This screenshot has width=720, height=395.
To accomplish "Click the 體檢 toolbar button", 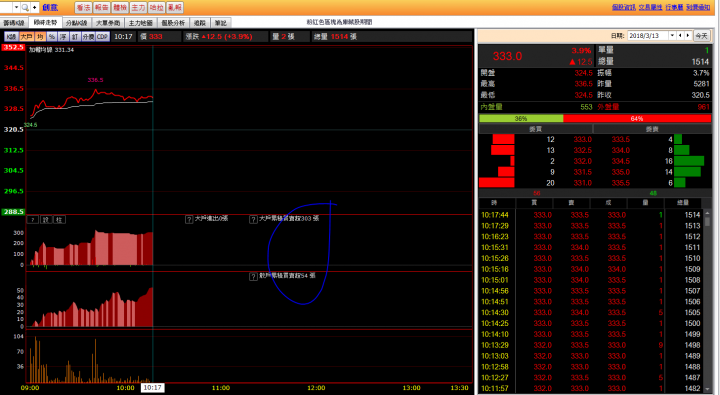I will point(120,7).
